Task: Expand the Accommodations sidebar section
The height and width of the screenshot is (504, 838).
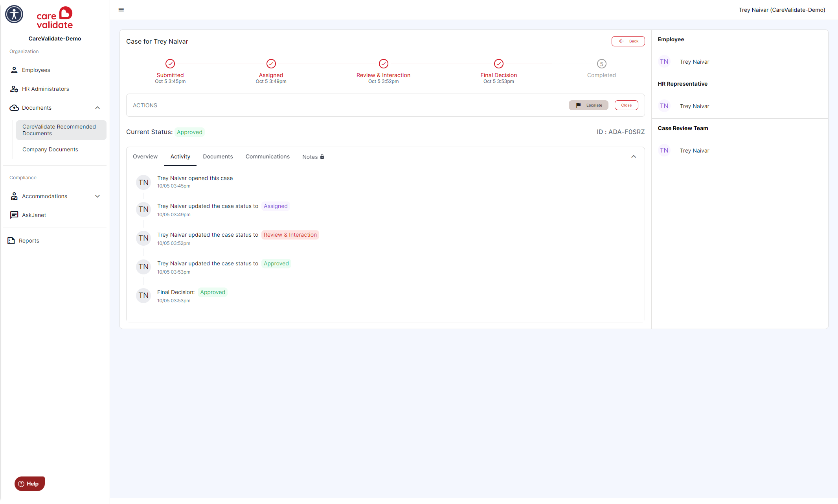Action: [97, 196]
